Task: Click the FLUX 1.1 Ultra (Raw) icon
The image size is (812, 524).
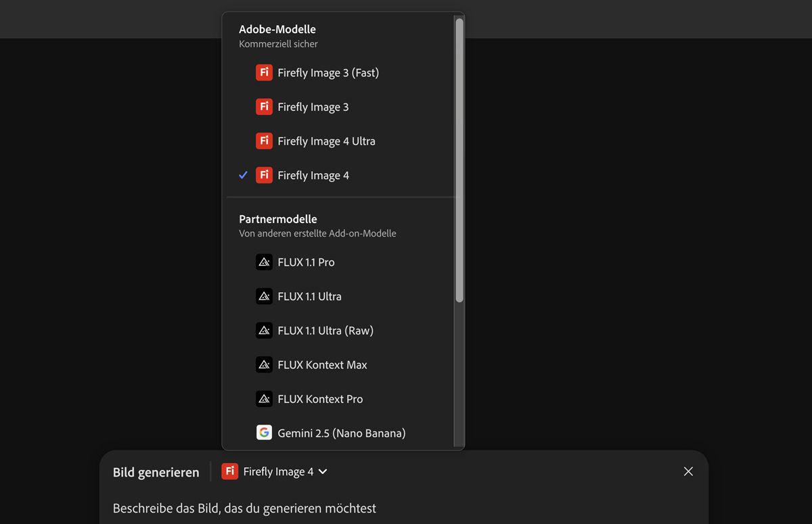Action: 264,331
